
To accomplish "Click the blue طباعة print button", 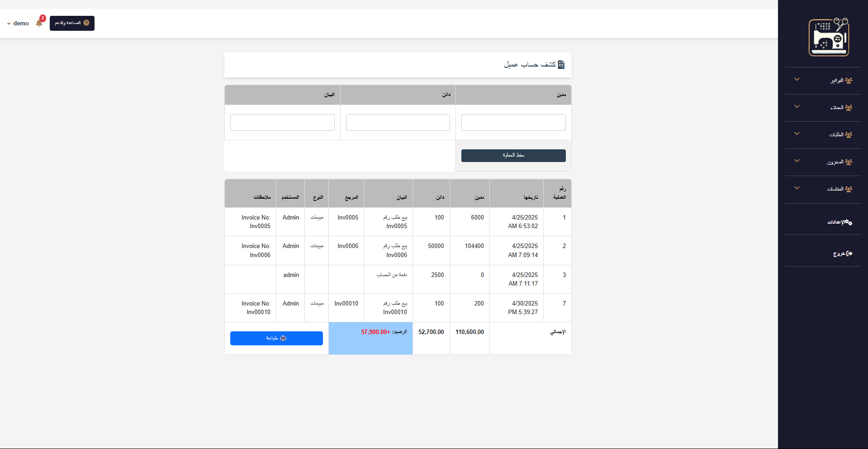I will [276, 338].
